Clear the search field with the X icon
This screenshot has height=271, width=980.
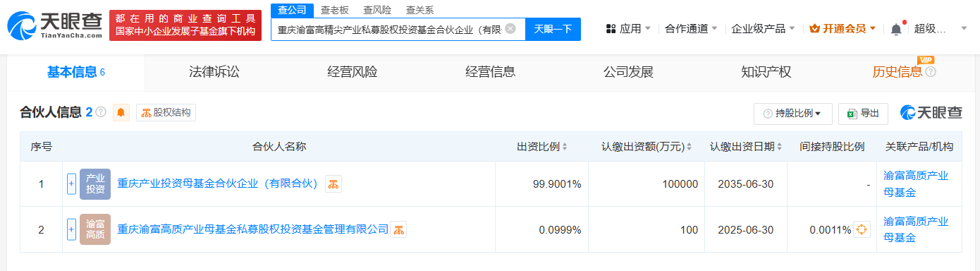tap(510, 29)
